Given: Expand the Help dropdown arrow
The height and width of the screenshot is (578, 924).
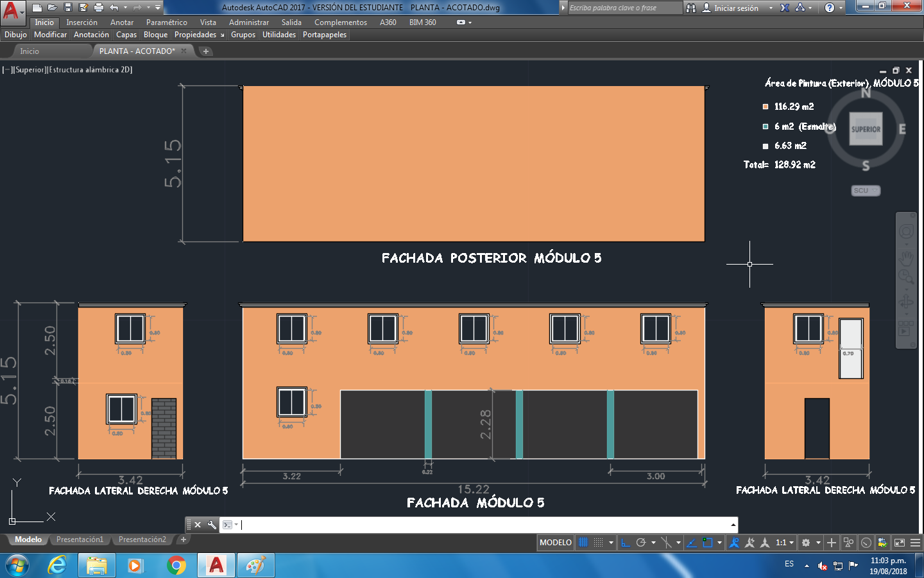Looking at the screenshot, I should click(841, 8).
